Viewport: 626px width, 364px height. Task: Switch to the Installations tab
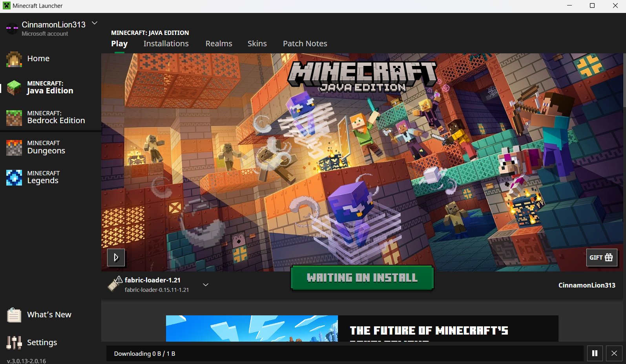166,44
